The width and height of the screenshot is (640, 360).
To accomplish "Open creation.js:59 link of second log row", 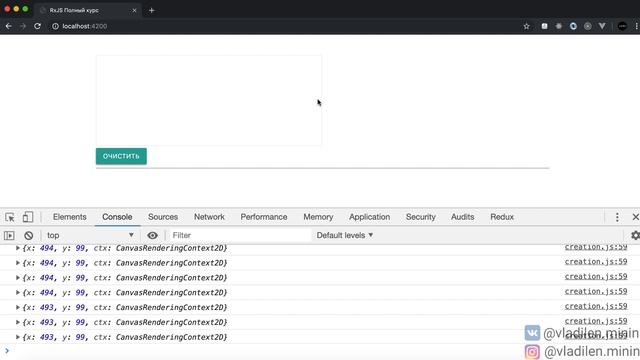I will click(x=596, y=262).
